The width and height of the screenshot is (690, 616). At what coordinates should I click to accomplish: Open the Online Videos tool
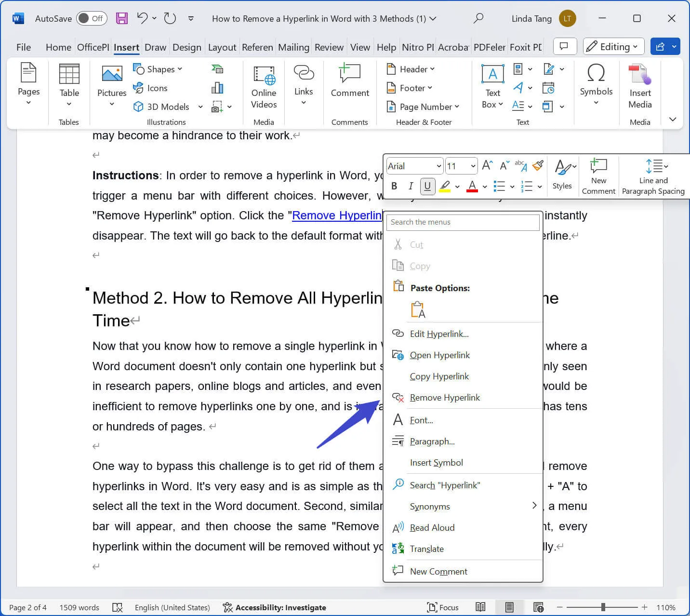click(263, 87)
